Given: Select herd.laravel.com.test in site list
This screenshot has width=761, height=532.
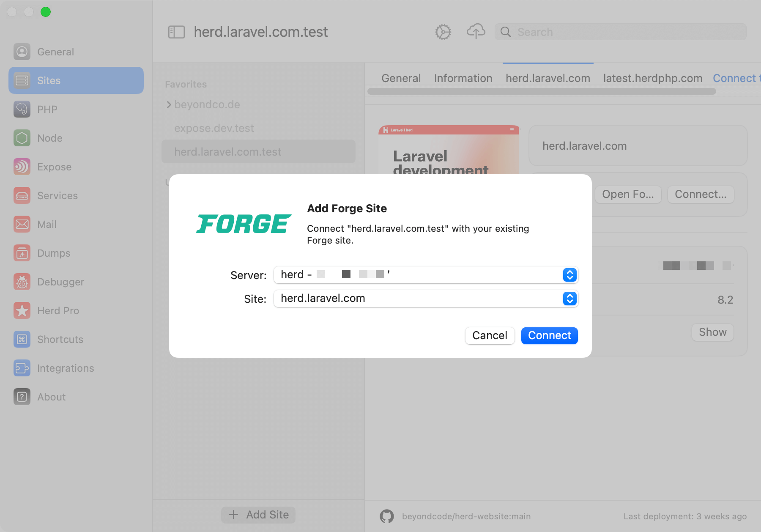Looking at the screenshot, I should tap(258, 152).
